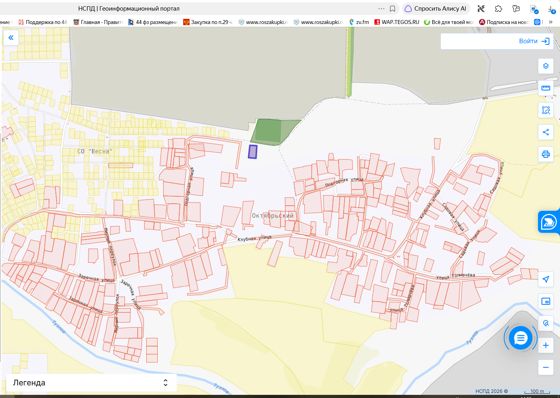Click the print map icon
Screen dimensions: 560x398
(545, 154)
